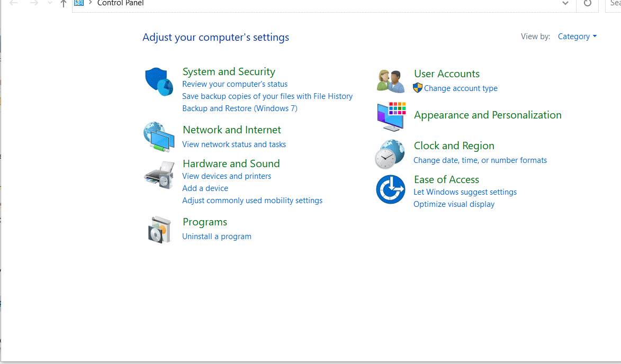The height and width of the screenshot is (364, 621).
Task: Open Backup and Restore (Windows 7)
Action: [240, 108]
